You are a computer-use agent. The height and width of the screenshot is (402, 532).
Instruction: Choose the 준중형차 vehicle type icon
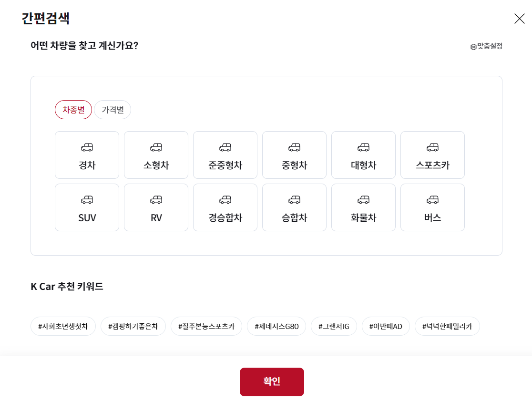[x=225, y=155]
